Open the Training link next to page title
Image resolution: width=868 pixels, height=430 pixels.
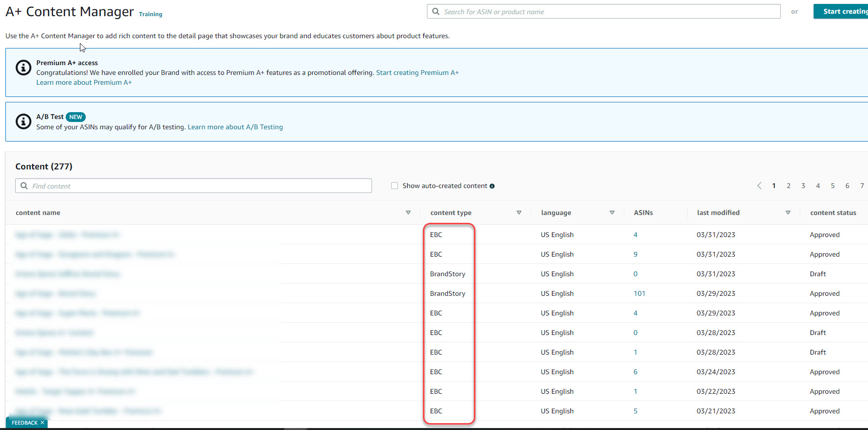(x=150, y=14)
